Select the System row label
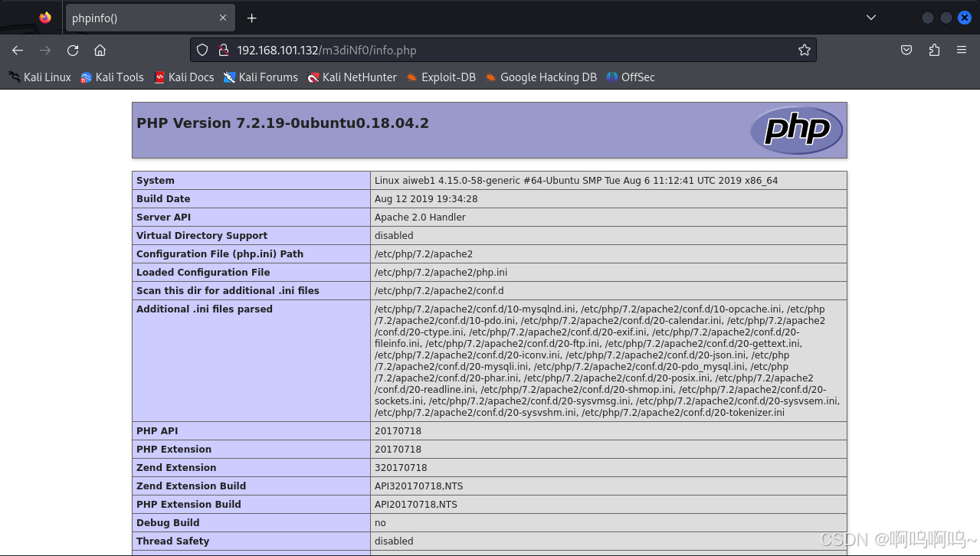The height and width of the screenshot is (556, 980). (156, 181)
